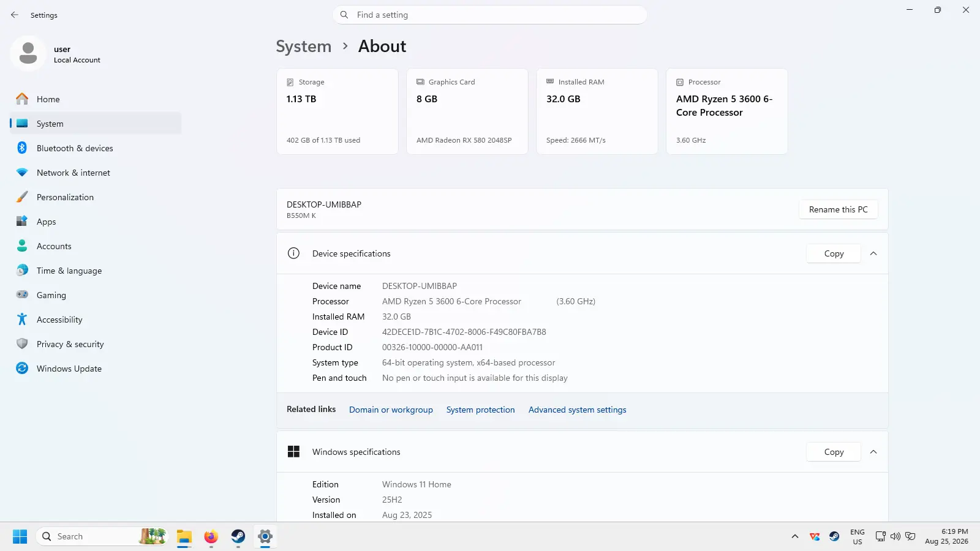980x551 pixels.
Task: Click the red cloud tray icon
Action: [x=815, y=536]
